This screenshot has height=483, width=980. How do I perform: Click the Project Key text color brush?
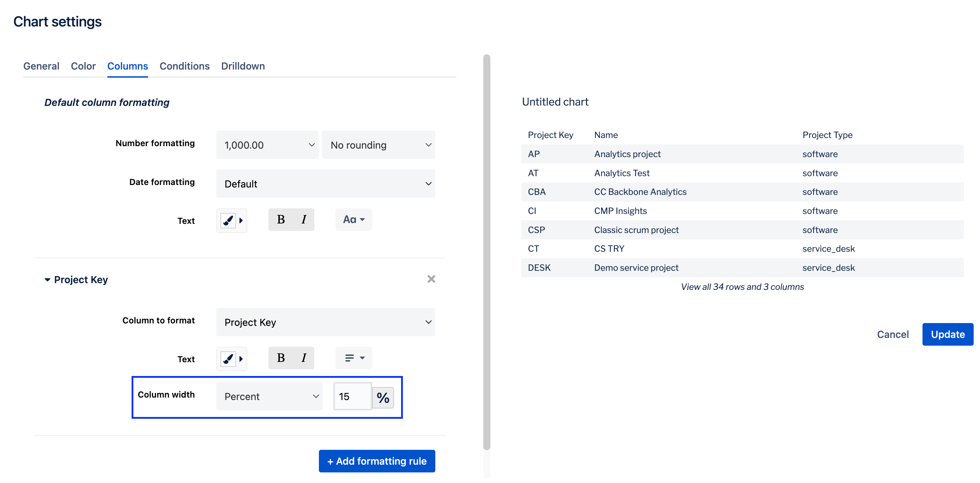point(228,358)
